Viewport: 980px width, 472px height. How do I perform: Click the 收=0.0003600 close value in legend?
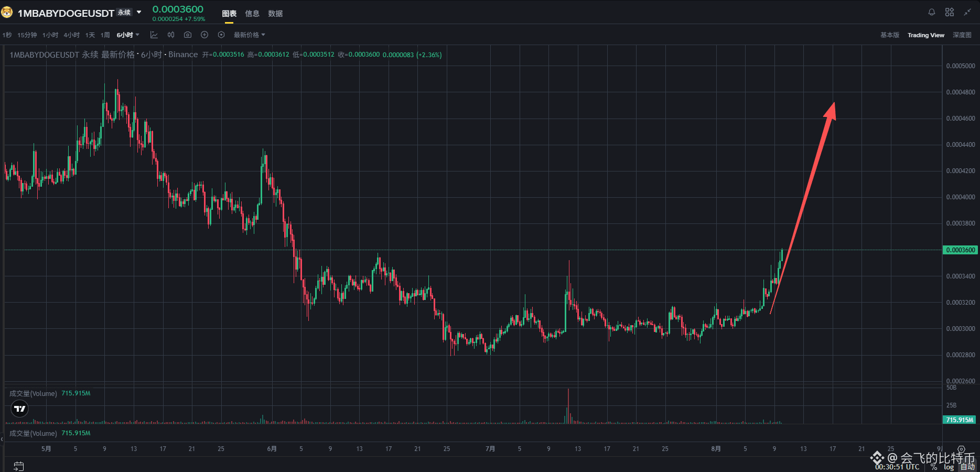coord(359,55)
